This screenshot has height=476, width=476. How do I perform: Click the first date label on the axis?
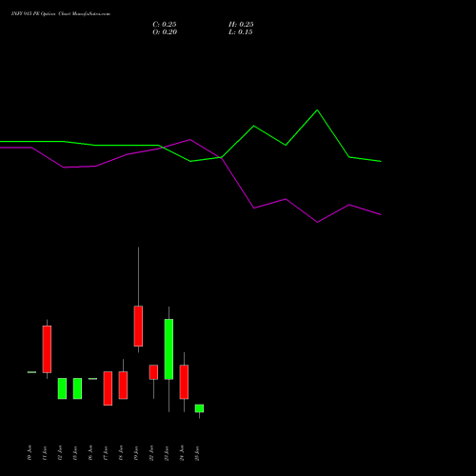coord(30,453)
